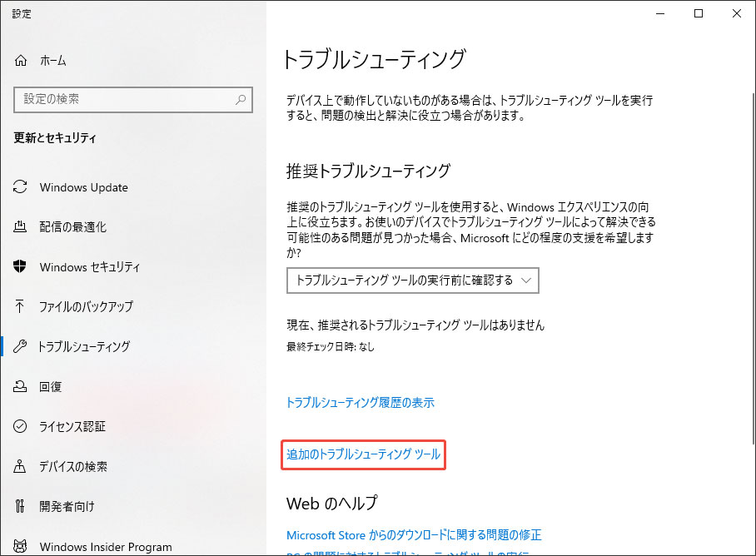Click the 更新とセキュリティ section heading
This screenshot has height=556, width=756.
[55, 138]
